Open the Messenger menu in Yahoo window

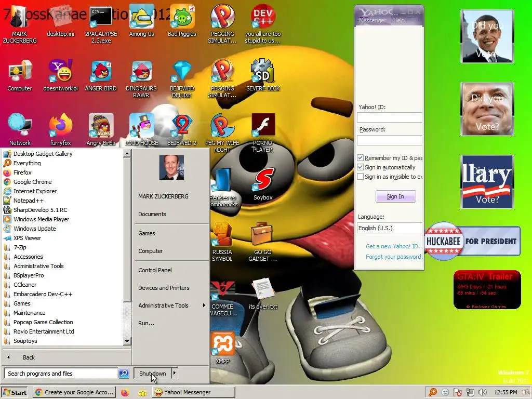click(x=372, y=20)
